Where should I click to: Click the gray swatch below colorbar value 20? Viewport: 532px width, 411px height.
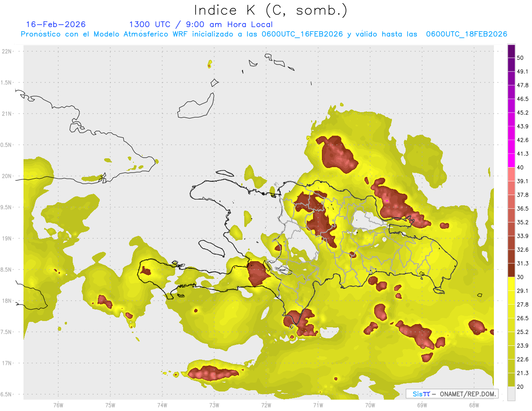[512, 394]
